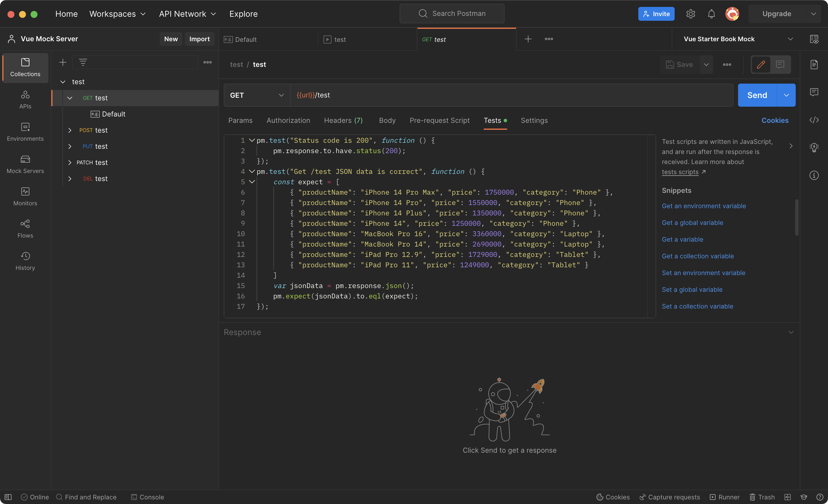The width and height of the screenshot is (828, 504).
Task: Click the Collections panel icon
Action: tap(25, 67)
